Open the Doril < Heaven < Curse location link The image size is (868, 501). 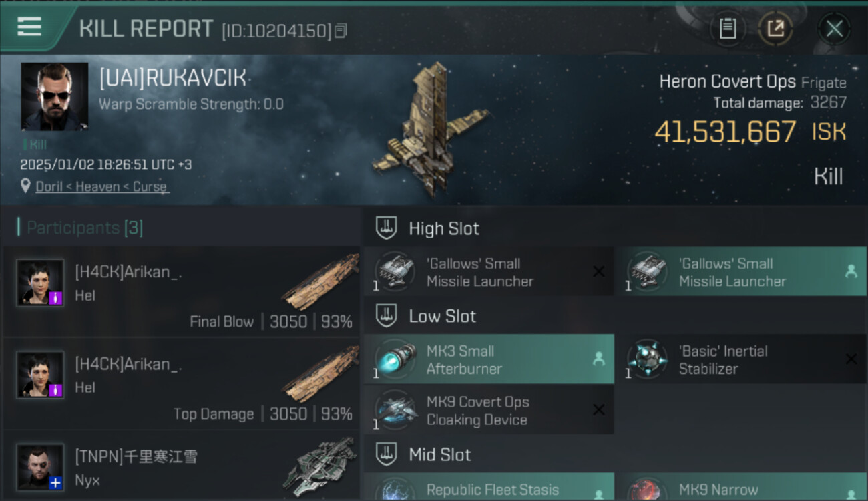point(102,187)
